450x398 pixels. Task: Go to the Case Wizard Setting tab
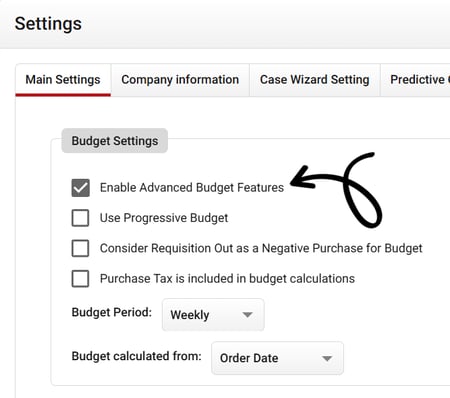315,80
